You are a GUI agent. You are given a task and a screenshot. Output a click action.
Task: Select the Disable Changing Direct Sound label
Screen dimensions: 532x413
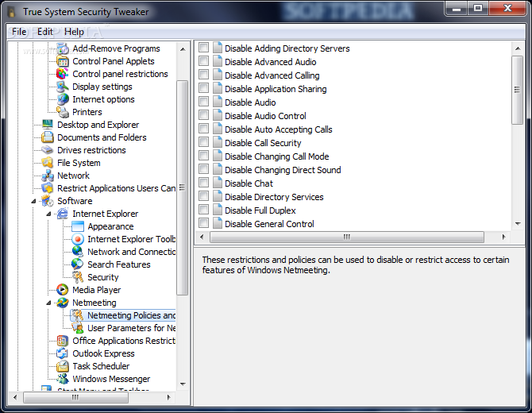[x=283, y=170]
